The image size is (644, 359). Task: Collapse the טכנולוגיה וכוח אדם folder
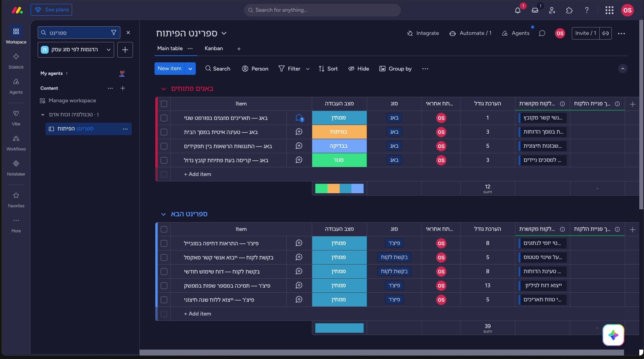click(43, 115)
